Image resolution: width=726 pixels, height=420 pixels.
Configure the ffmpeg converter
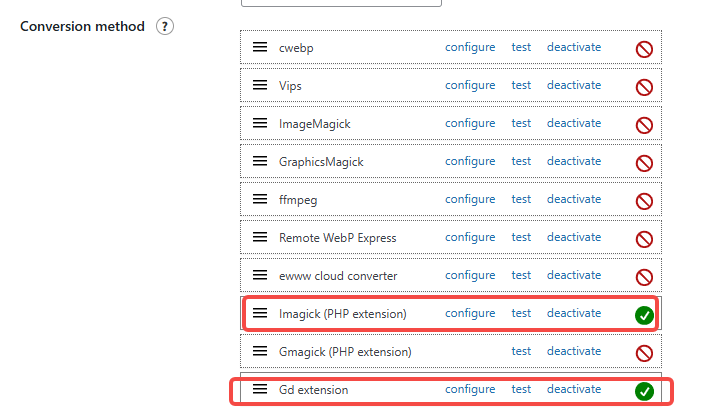pyautogui.click(x=470, y=199)
